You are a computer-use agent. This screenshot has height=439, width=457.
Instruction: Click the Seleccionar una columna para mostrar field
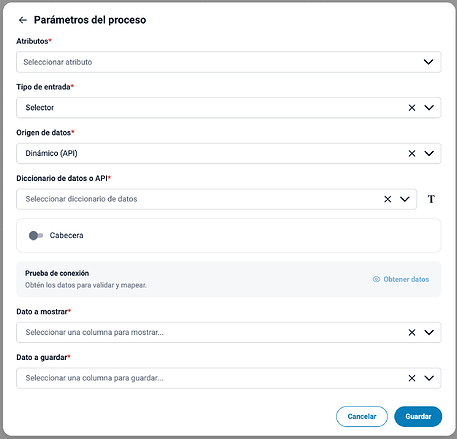tap(229, 332)
